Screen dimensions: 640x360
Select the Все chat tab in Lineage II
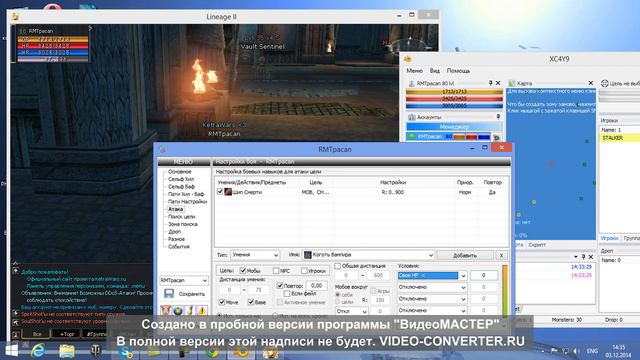37,334
